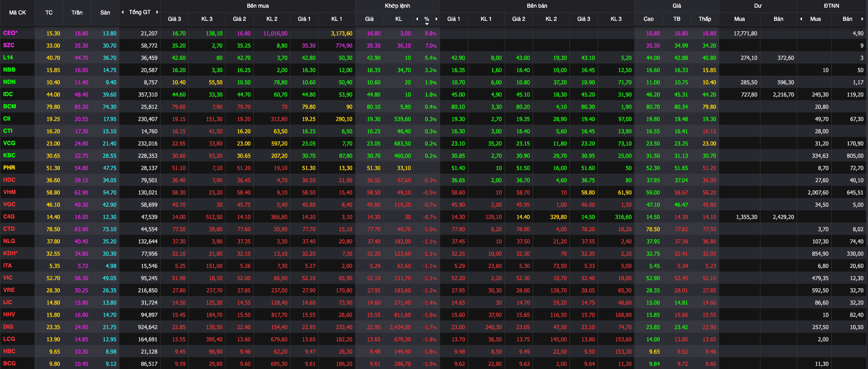Click the sort indicator triangle under % header

click(427, 24)
